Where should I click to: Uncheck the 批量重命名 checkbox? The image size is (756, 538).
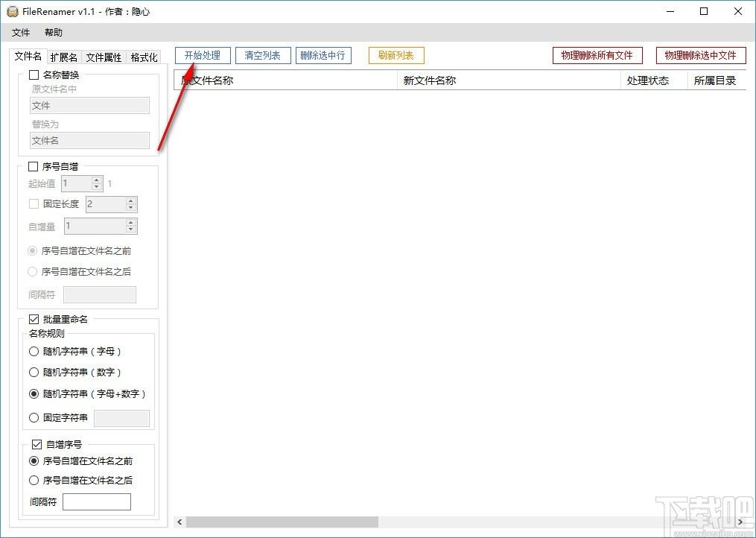pos(34,319)
